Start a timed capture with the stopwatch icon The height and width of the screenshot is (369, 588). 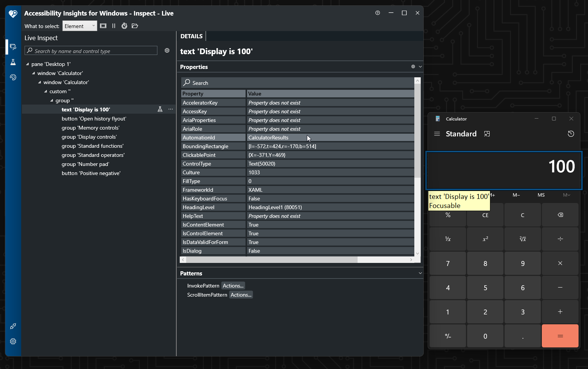pos(124,26)
